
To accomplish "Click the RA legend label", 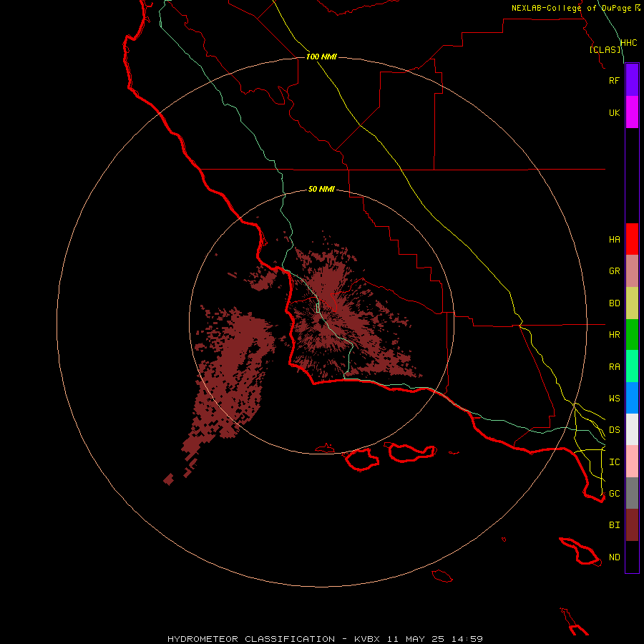I will 614,367.
